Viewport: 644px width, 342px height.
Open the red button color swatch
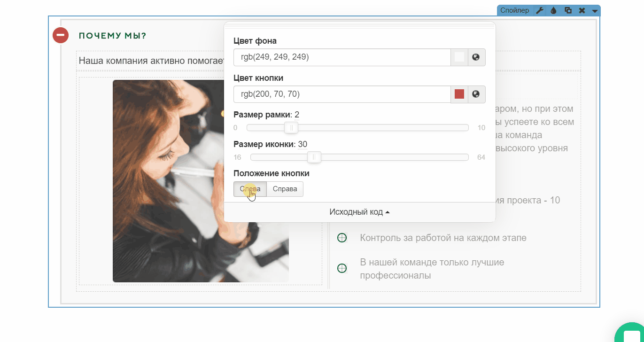click(459, 94)
